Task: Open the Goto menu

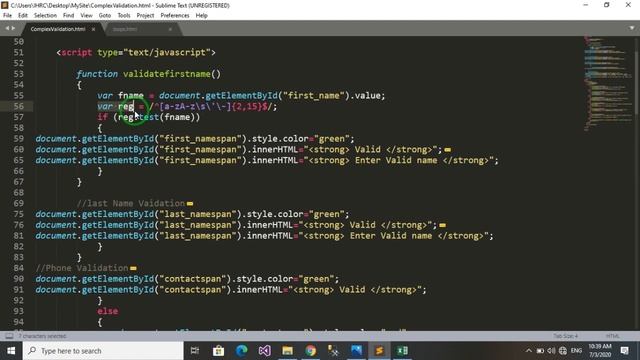Action: pyautogui.click(x=104, y=16)
